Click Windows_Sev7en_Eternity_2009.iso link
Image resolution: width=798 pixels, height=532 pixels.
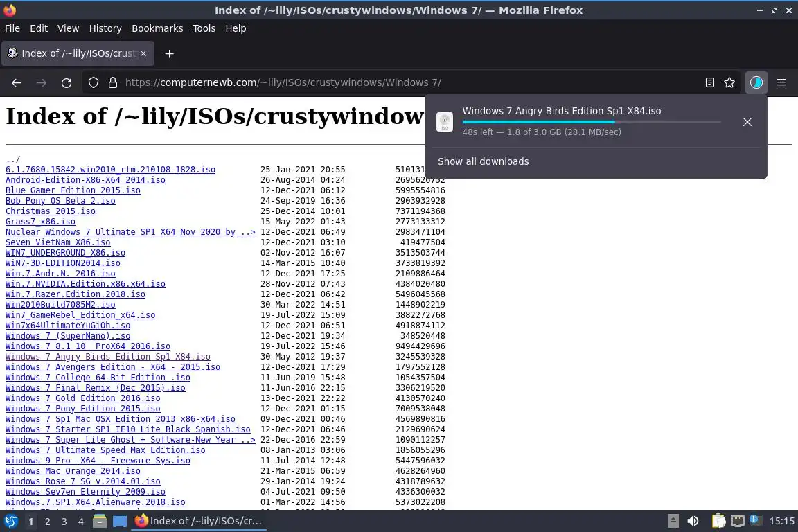coord(85,492)
